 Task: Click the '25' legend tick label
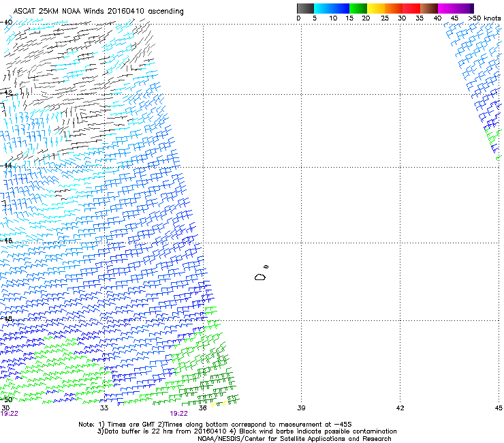coord(385,18)
